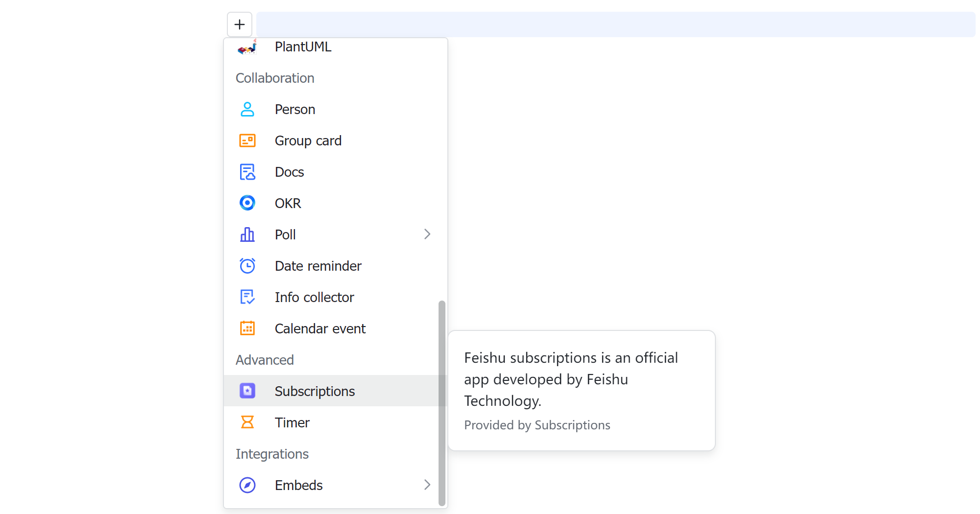
Task: Click the Person icon
Action: [x=247, y=109]
